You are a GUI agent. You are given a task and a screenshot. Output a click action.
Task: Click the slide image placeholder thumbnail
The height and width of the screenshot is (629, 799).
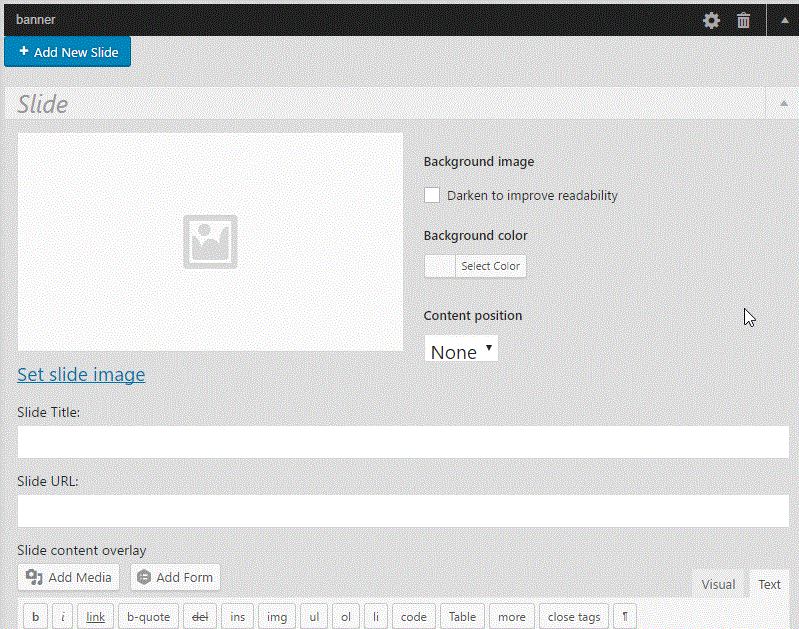tap(210, 242)
